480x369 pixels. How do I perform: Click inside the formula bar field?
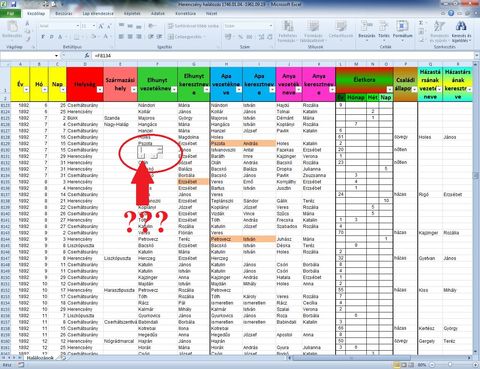pyautogui.click(x=282, y=56)
